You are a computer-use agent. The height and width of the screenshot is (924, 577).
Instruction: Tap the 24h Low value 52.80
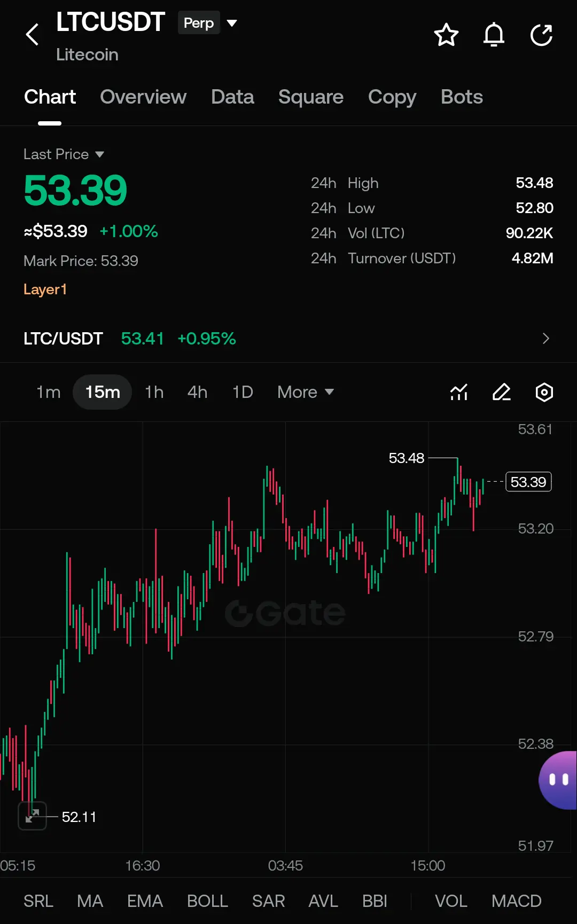pos(534,208)
